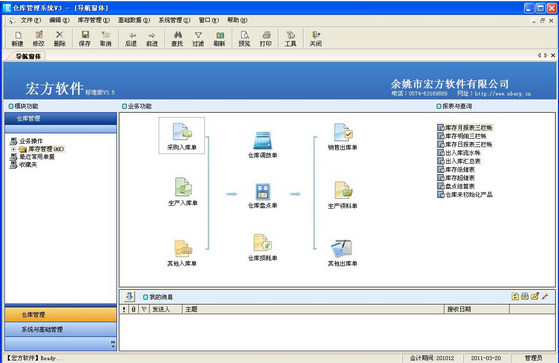Open the 帮助 (Help) menu

(x=237, y=20)
